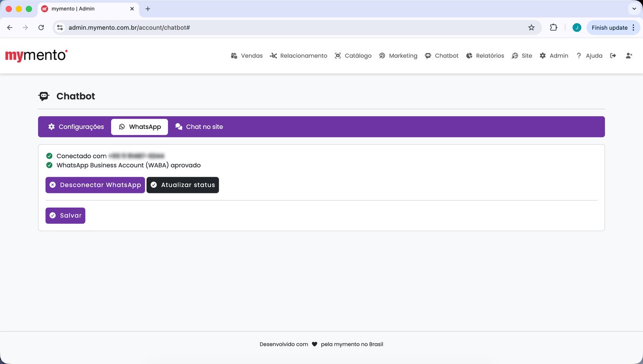Close the mymento Admin tab

[131, 9]
